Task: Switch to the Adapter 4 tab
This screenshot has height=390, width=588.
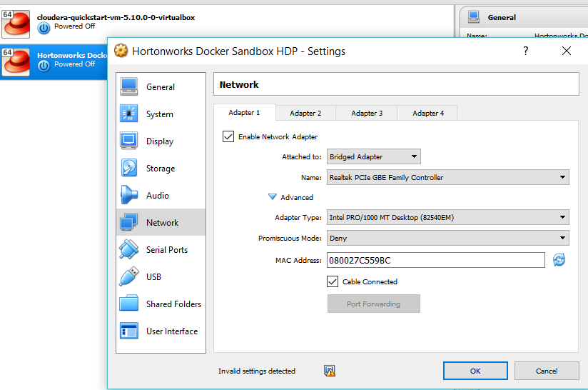Action: click(x=428, y=113)
